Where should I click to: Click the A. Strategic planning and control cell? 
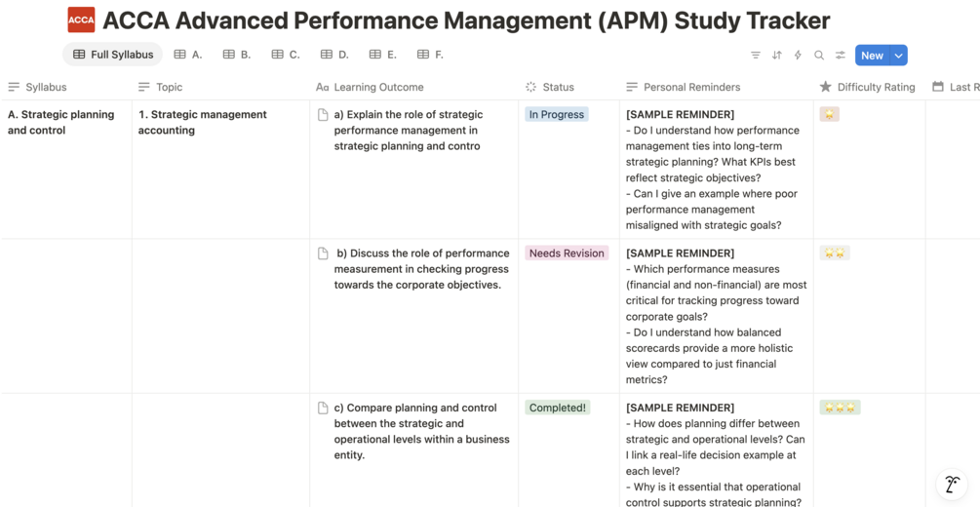61,122
